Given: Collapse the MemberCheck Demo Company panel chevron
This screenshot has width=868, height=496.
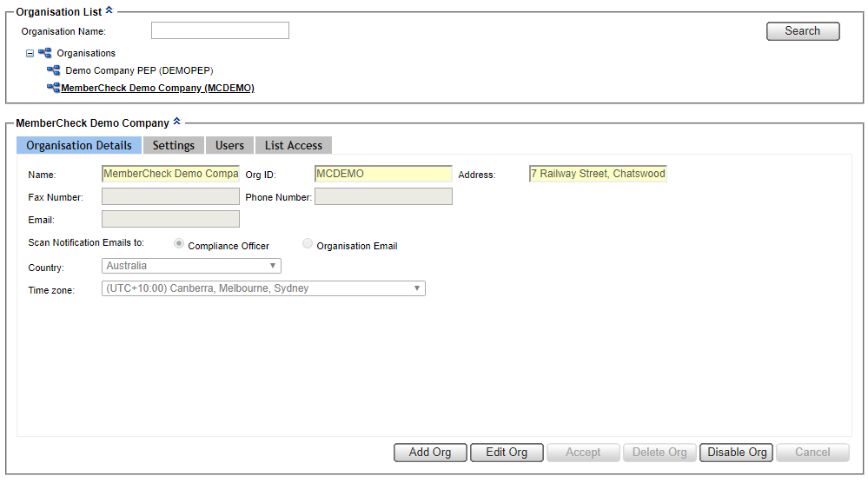Looking at the screenshot, I should click(x=176, y=122).
